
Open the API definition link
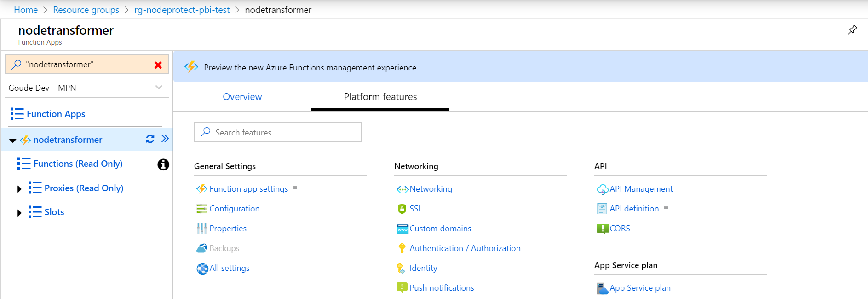(634, 209)
